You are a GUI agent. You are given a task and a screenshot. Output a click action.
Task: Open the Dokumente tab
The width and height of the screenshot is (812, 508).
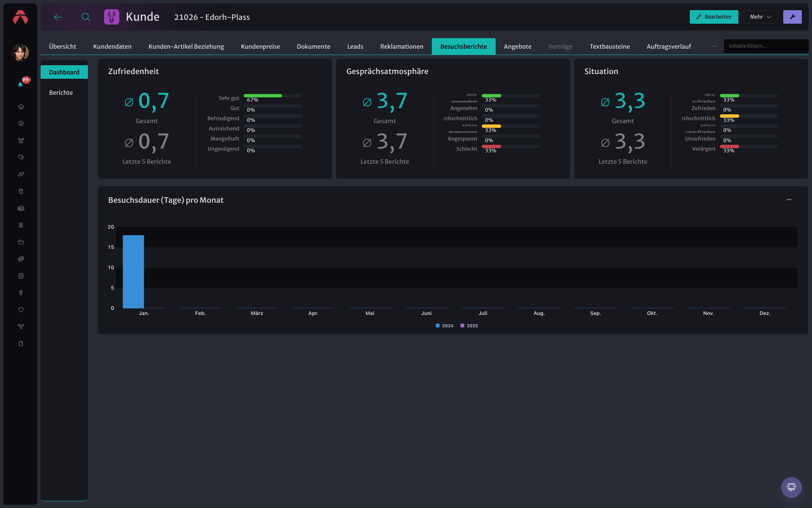pos(313,47)
